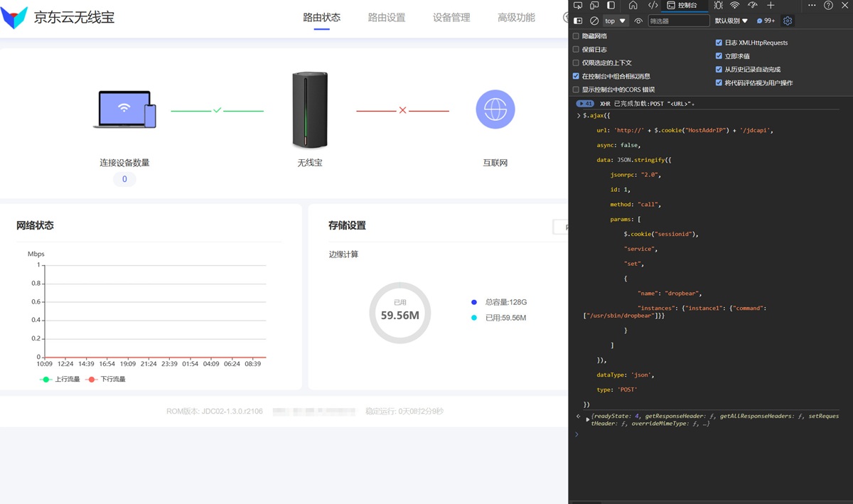Open DevTools more options ellipsis
853x504 pixels.
812,6
